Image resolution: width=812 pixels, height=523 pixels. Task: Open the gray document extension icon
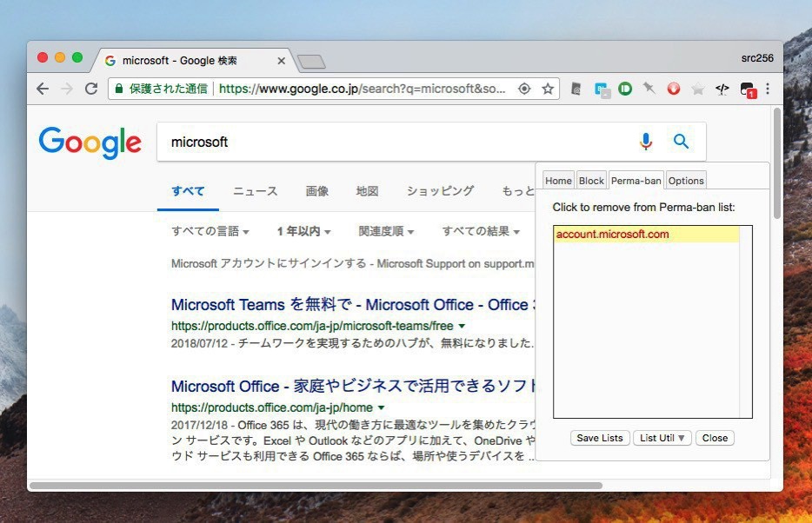pos(576,89)
